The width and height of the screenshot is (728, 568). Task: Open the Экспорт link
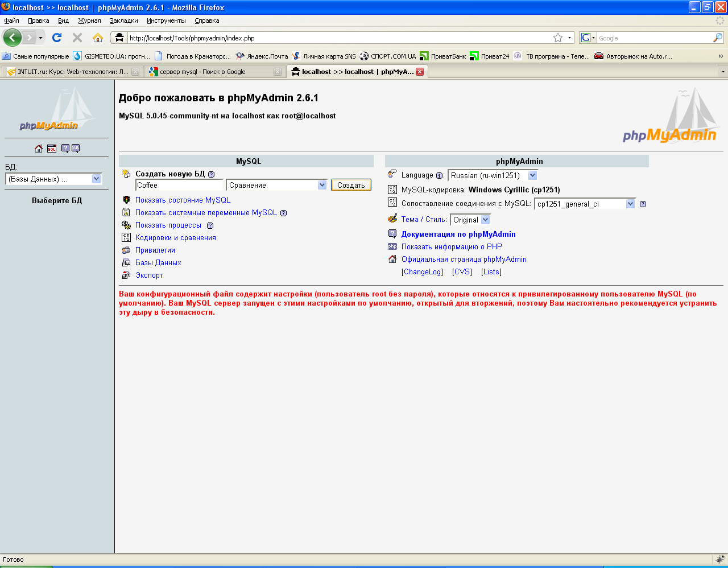[x=149, y=275]
